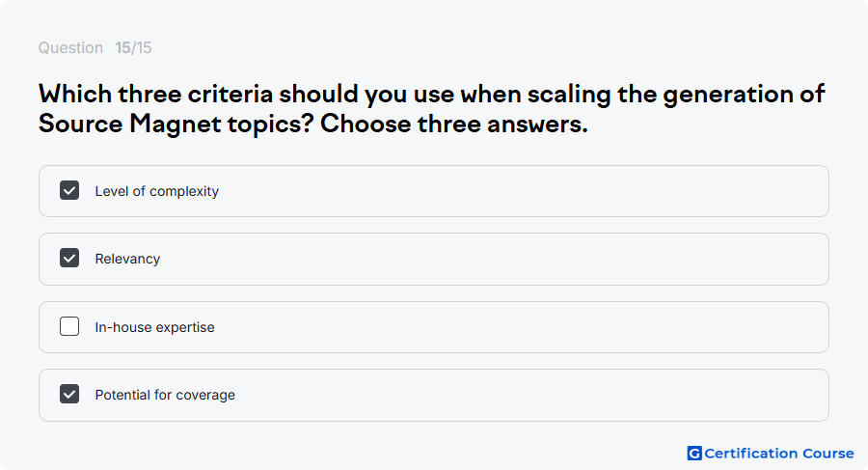This screenshot has width=868, height=470.
Task: Click 'Which three criteria' at heading start
Action: (x=155, y=94)
